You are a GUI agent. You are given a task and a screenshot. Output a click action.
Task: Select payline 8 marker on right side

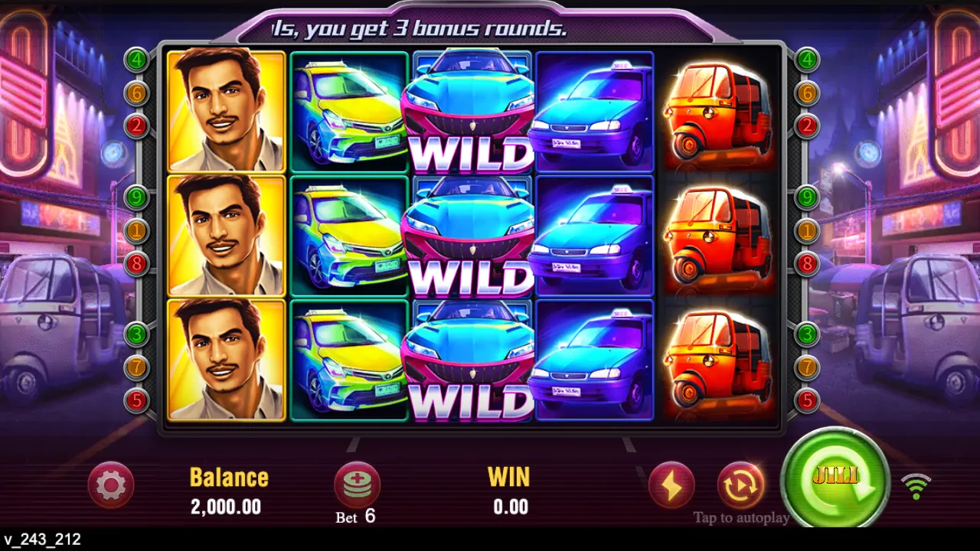(x=807, y=264)
